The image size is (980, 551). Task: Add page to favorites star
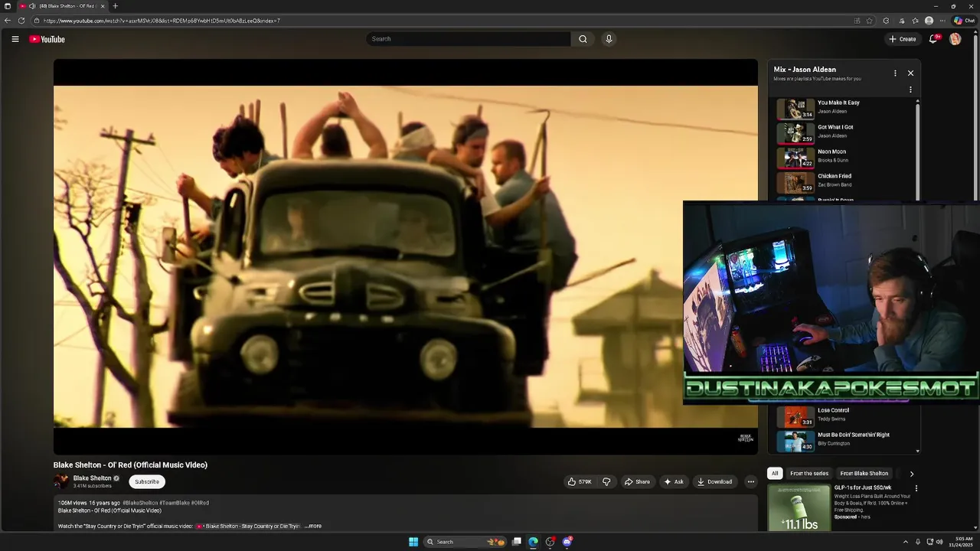pos(870,21)
